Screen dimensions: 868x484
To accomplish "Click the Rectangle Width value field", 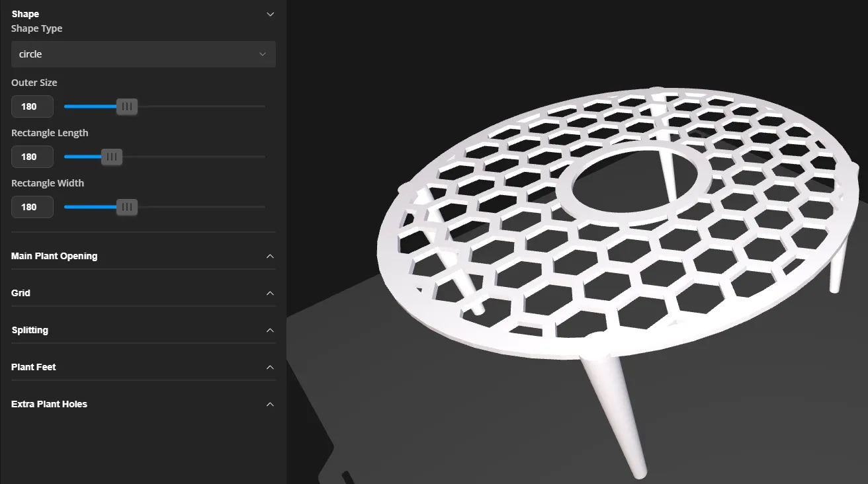I will coord(32,207).
